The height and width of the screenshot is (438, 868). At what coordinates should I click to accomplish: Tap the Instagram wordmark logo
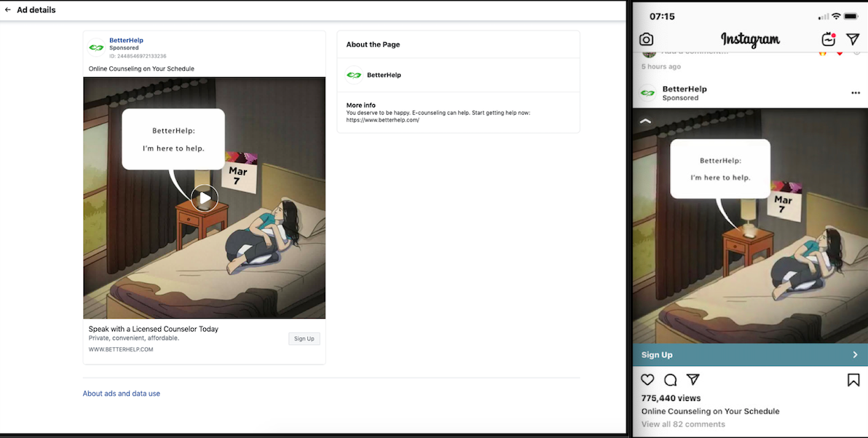[750, 39]
